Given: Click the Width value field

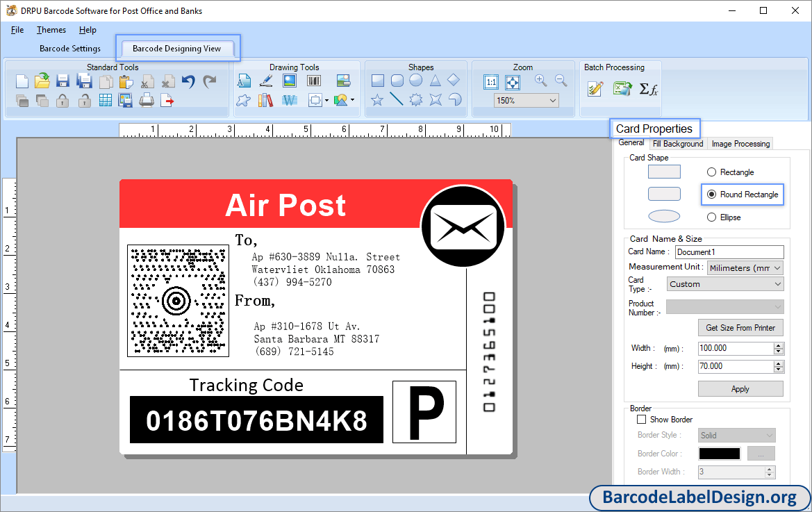Looking at the screenshot, I should point(736,349).
